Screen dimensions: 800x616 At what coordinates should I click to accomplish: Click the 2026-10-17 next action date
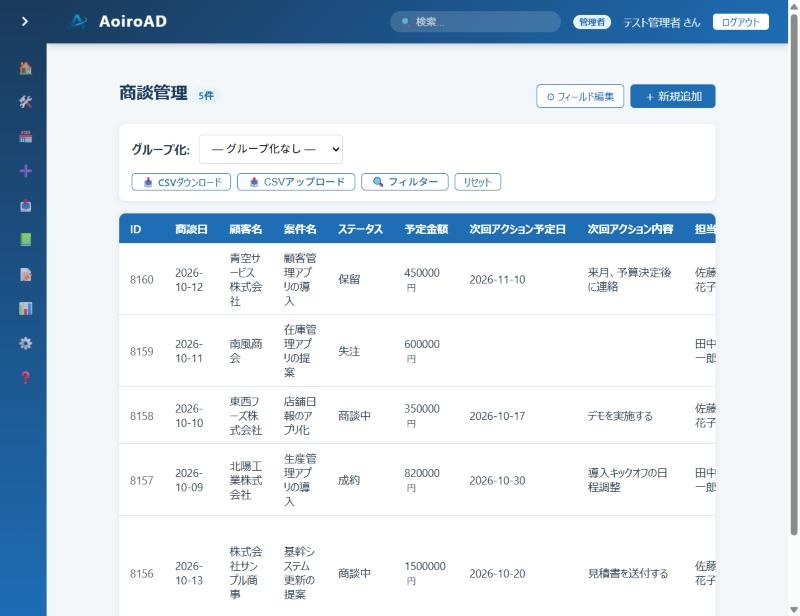tap(497, 416)
